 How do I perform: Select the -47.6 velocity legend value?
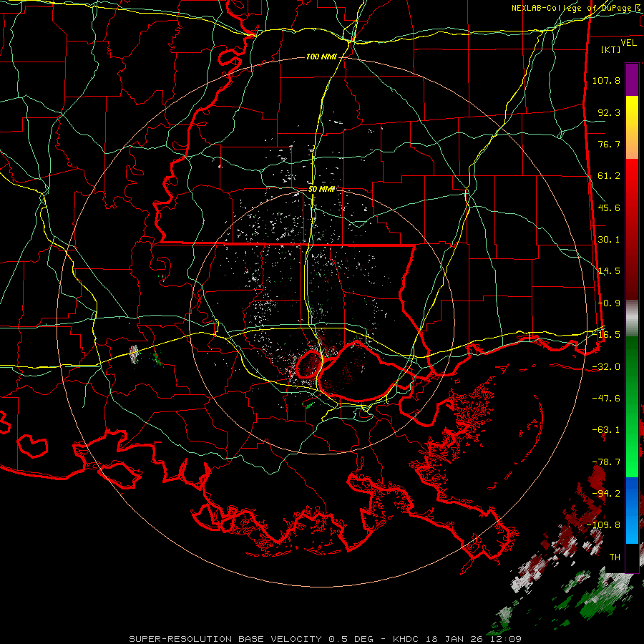(606, 399)
